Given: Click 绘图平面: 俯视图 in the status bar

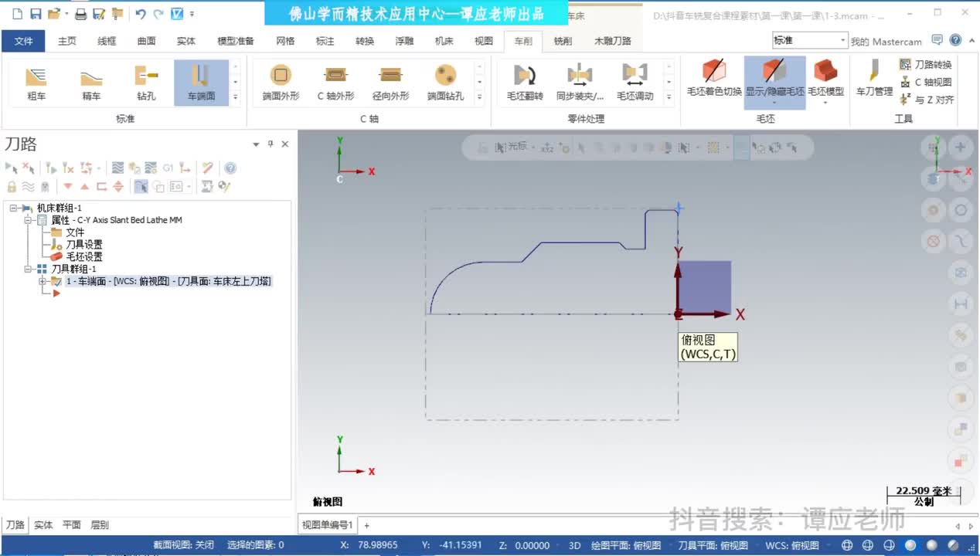Looking at the screenshot, I should 626,545.
